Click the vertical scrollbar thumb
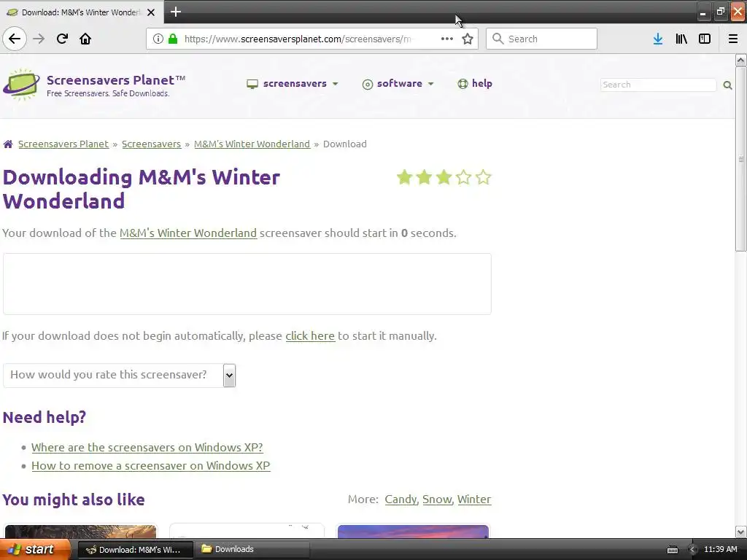 [x=741, y=159]
